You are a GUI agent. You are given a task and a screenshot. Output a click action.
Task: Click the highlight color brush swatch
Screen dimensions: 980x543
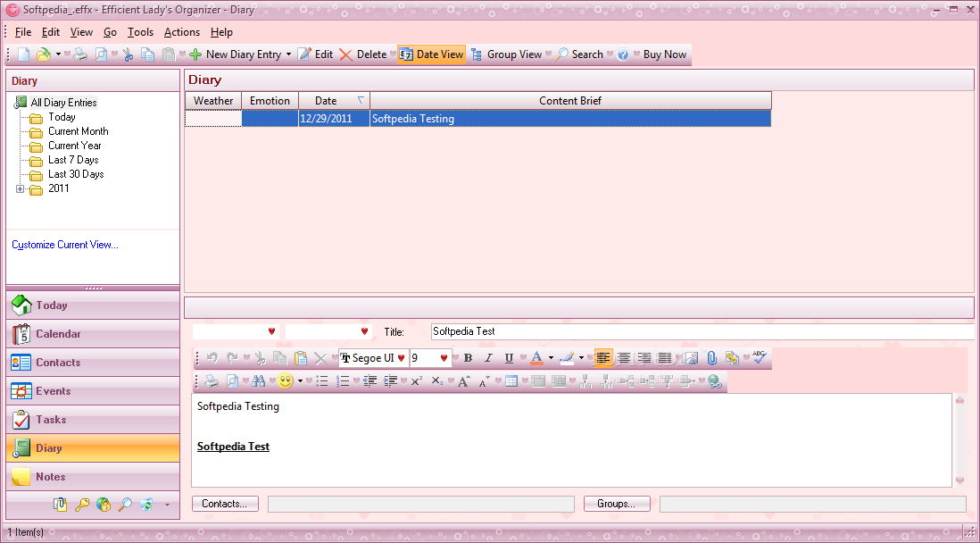[x=567, y=358]
